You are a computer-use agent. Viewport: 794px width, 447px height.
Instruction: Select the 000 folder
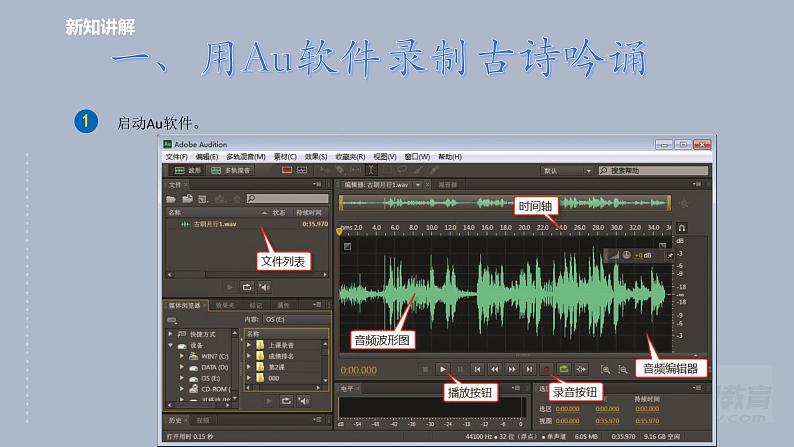tap(273, 378)
